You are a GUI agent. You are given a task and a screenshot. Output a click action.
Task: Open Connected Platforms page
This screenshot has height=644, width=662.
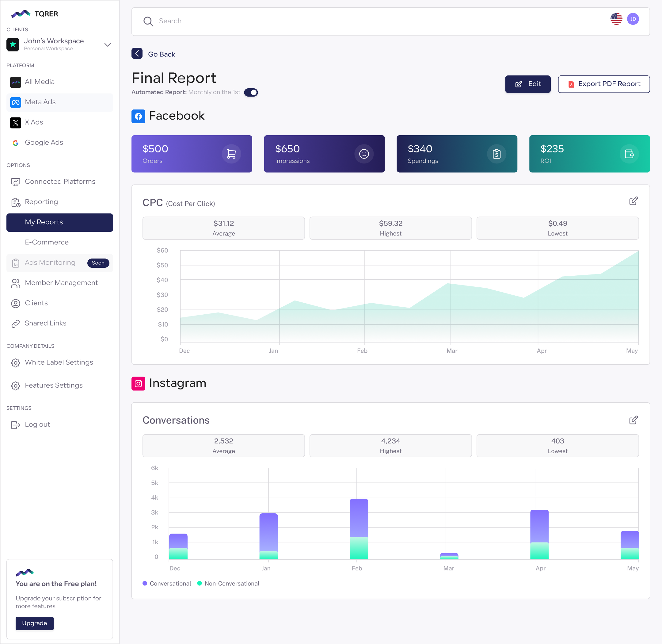pos(60,182)
